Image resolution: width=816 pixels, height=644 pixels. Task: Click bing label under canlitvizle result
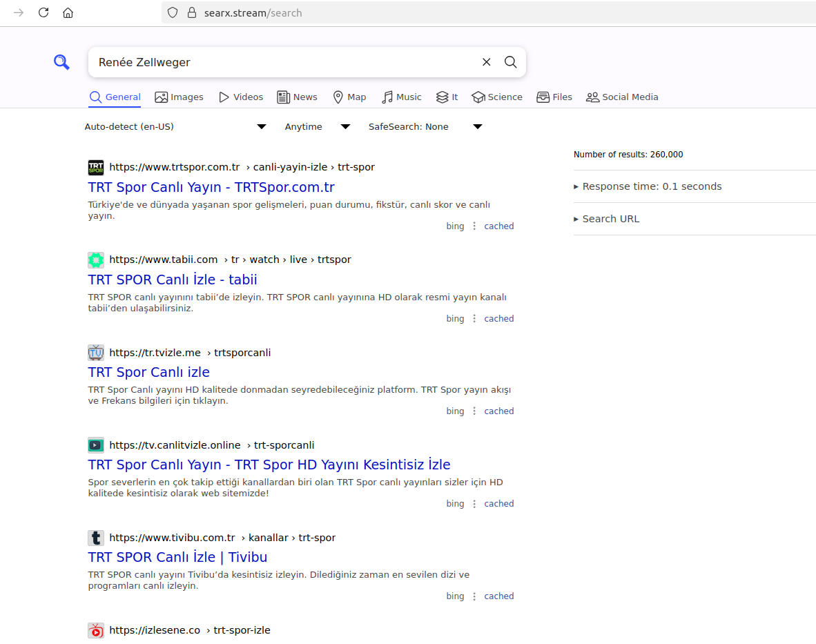(455, 504)
